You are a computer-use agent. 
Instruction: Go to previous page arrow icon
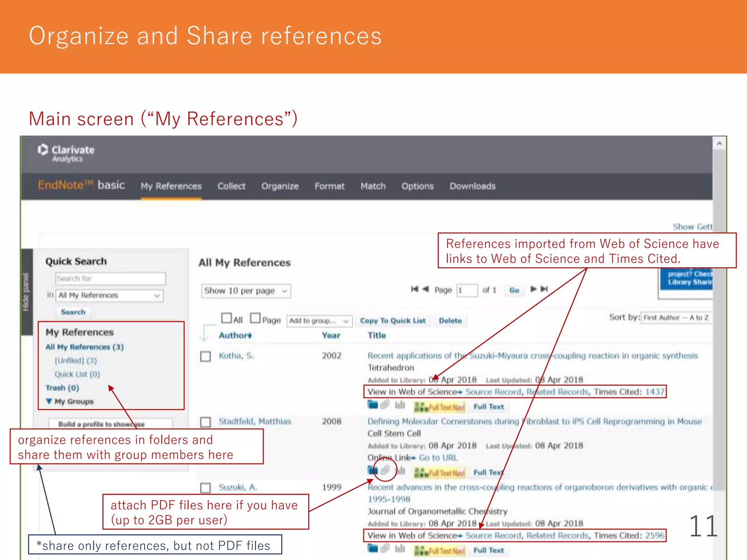[425, 289]
